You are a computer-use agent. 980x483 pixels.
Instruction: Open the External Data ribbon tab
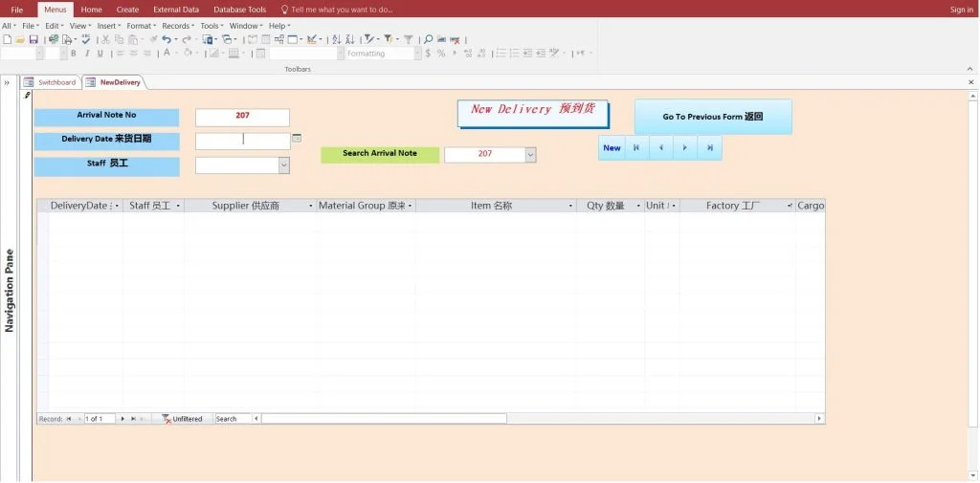176,10
